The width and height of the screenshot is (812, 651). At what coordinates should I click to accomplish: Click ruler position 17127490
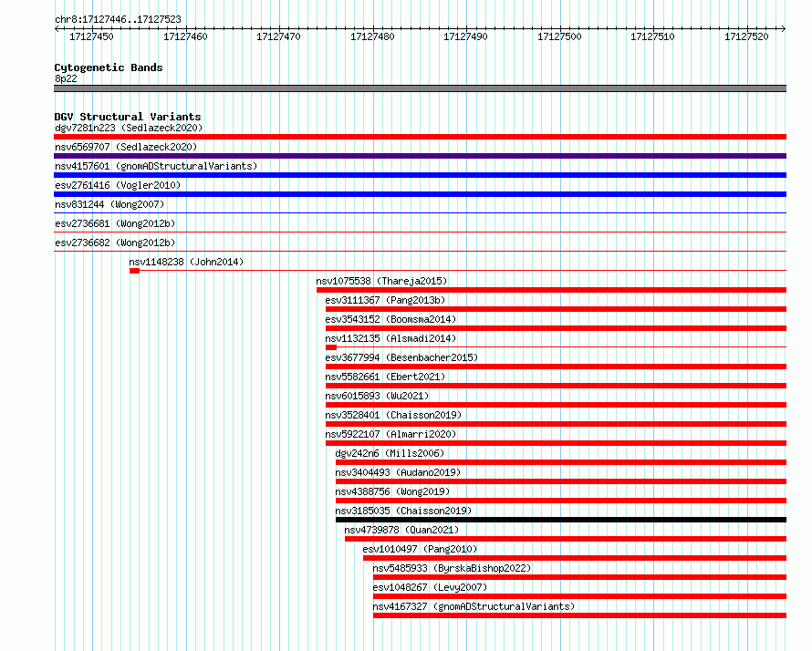click(465, 36)
